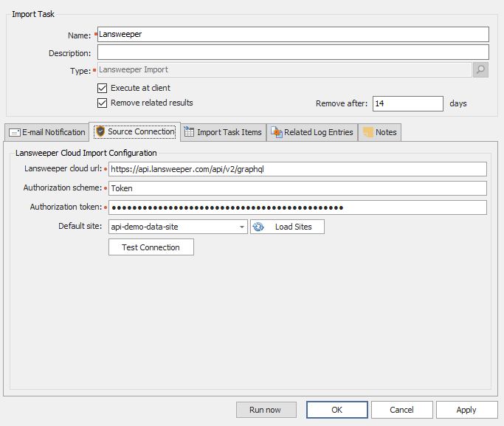Click the Lansweeper cloud url field
Viewport: 504px width, 426px height.
pyautogui.click(x=297, y=169)
